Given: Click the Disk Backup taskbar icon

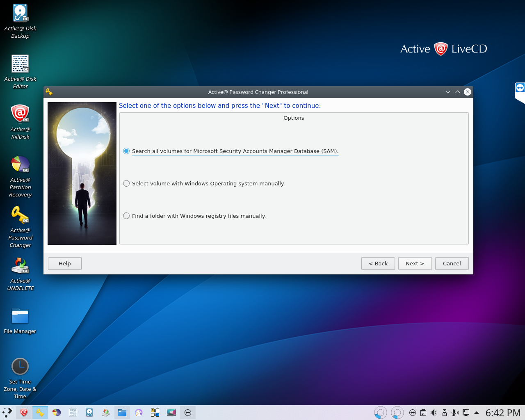Looking at the screenshot, I should pos(89,413).
